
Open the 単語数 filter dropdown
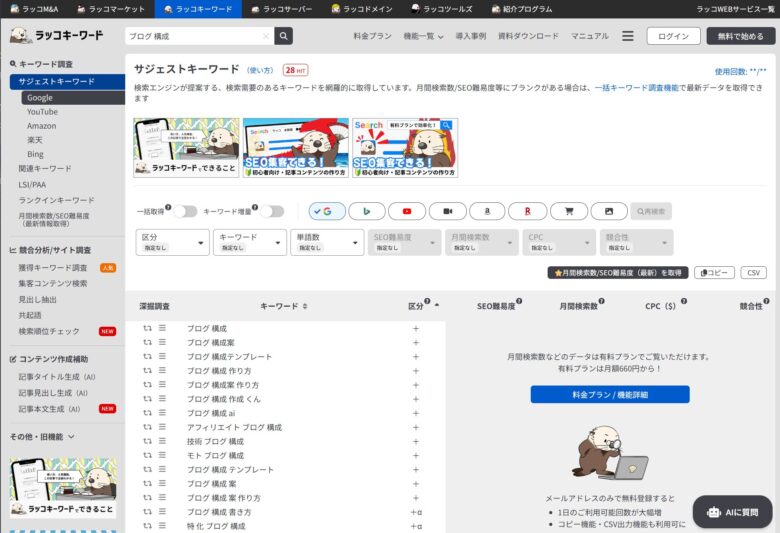[327, 242]
